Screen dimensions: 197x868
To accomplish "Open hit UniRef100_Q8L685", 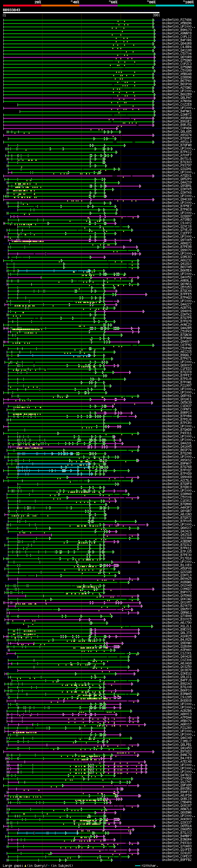I will tap(176, 131).
